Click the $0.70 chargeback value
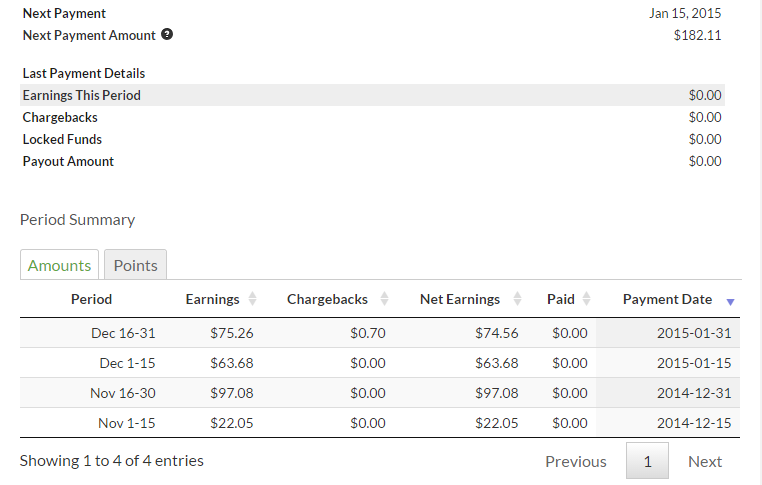Image resolution: width=762 pixels, height=485 pixels. pos(367,333)
